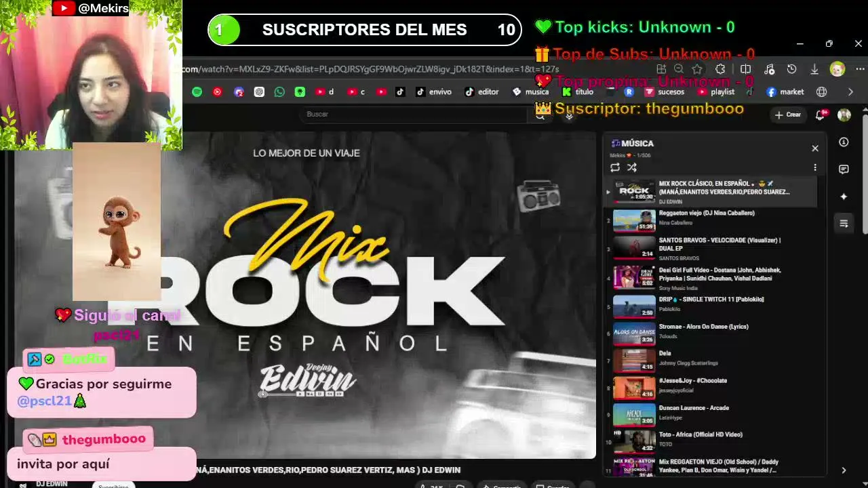Close the MÚSICA playlist panel
868x488 pixels.
click(815, 148)
